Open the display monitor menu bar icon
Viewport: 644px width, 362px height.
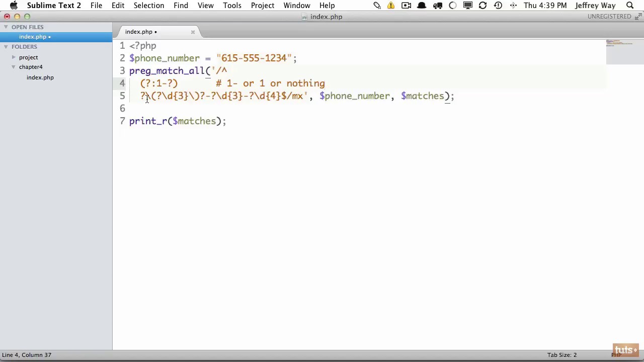[467, 6]
